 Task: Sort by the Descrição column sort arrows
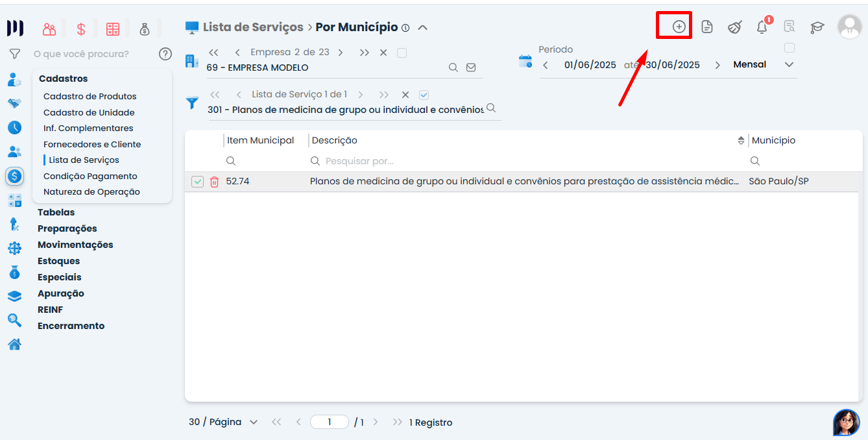tap(741, 140)
